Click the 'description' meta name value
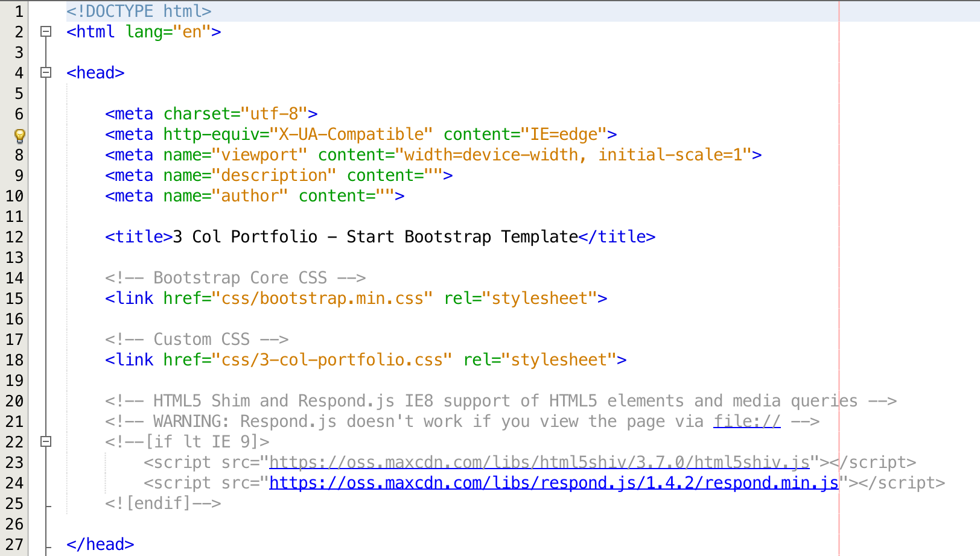 tap(274, 175)
